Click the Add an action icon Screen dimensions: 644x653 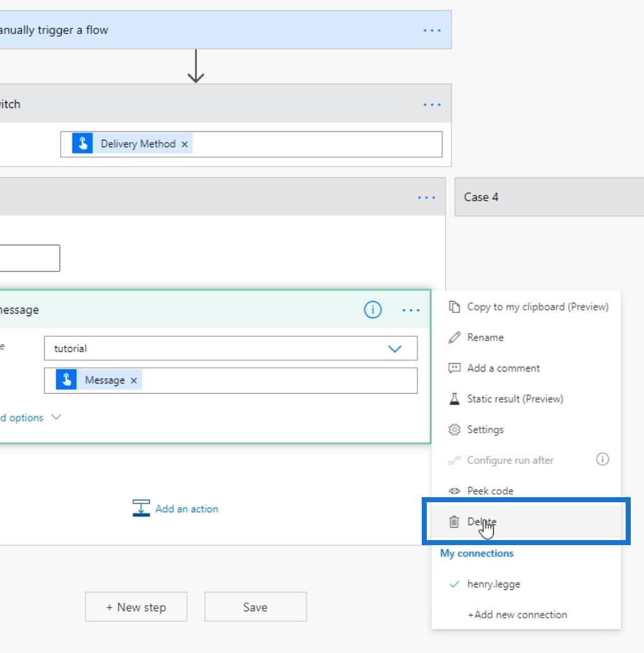[141, 509]
